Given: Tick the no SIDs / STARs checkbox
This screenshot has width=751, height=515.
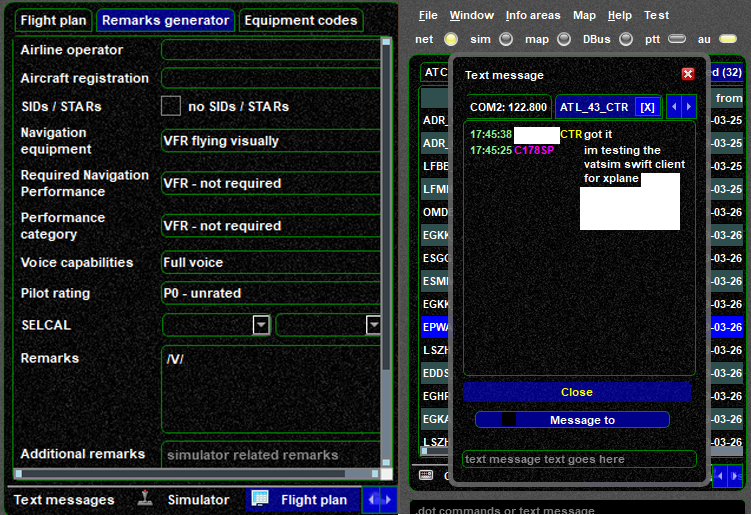Looking at the screenshot, I should coord(171,106).
